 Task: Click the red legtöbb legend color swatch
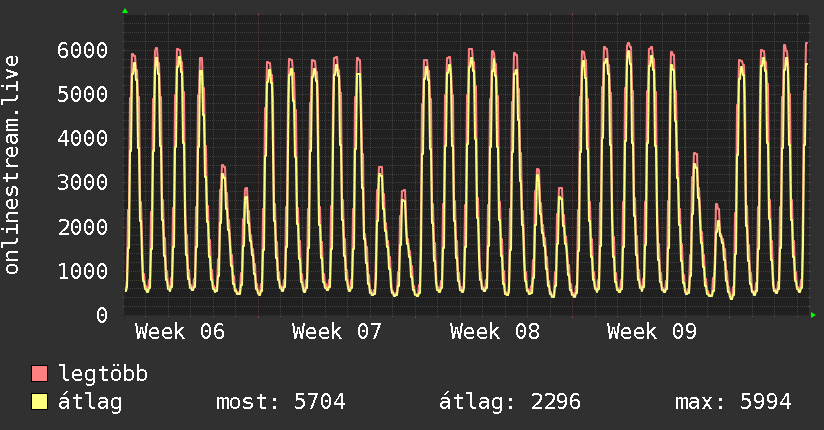[40, 375]
